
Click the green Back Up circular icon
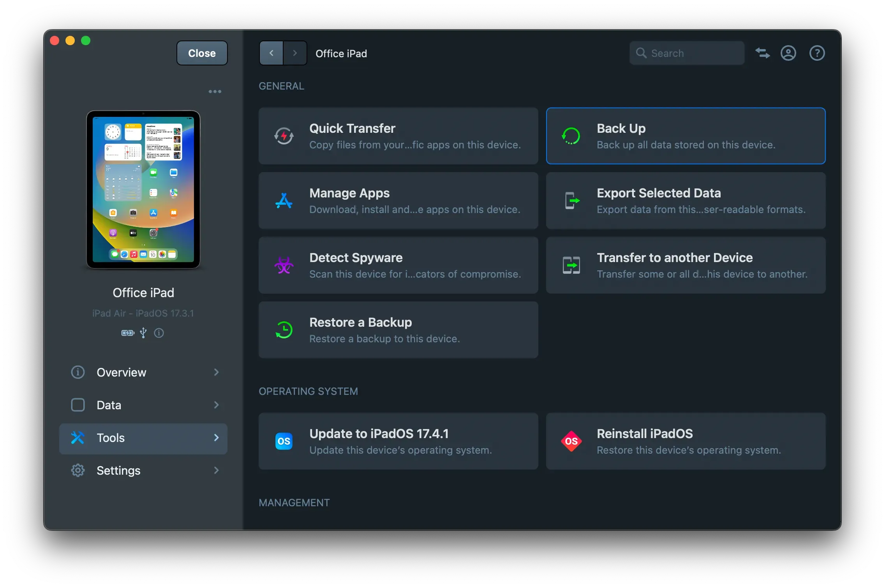[x=571, y=136]
